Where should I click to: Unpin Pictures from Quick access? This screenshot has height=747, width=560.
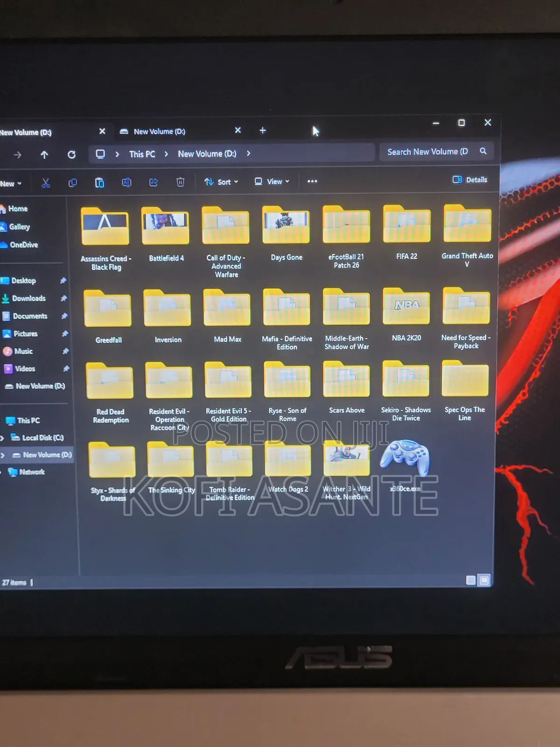[x=65, y=334]
